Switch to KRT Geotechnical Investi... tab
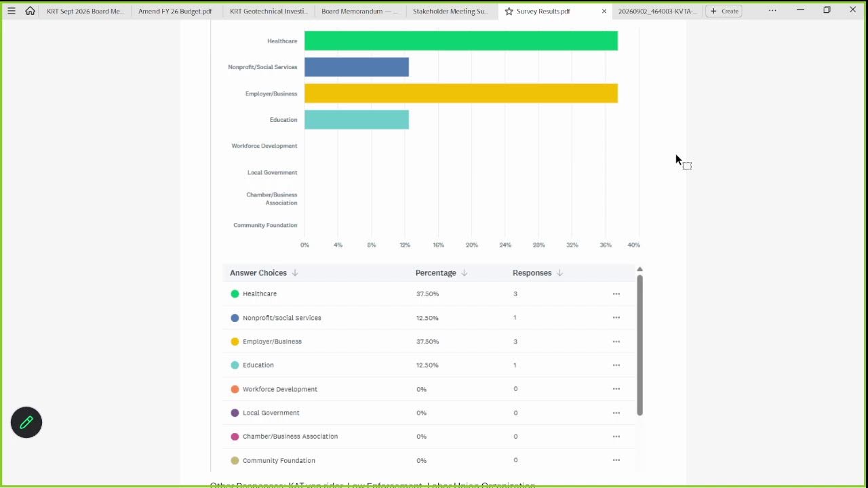Viewport: 868px width, 488px height. tap(269, 12)
